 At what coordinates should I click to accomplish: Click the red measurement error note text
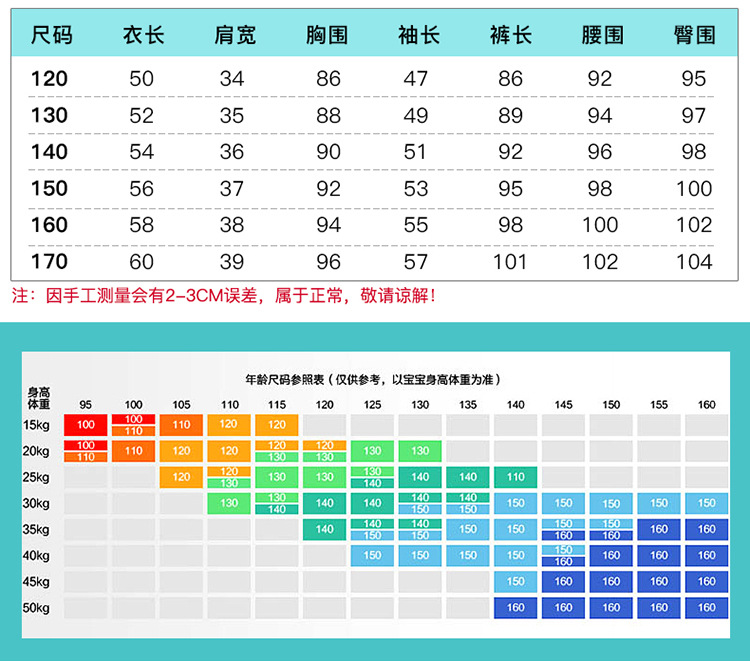click(224, 296)
